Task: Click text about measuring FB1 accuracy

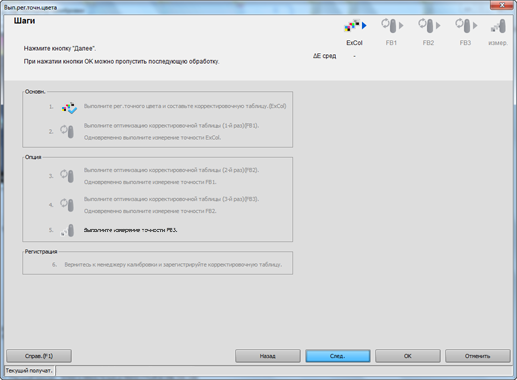Action: (150, 182)
